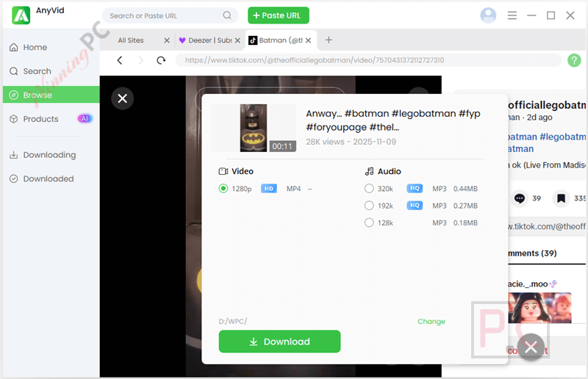Click the TikTok comments bubble icon
This screenshot has height=379, width=588.
(x=520, y=198)
